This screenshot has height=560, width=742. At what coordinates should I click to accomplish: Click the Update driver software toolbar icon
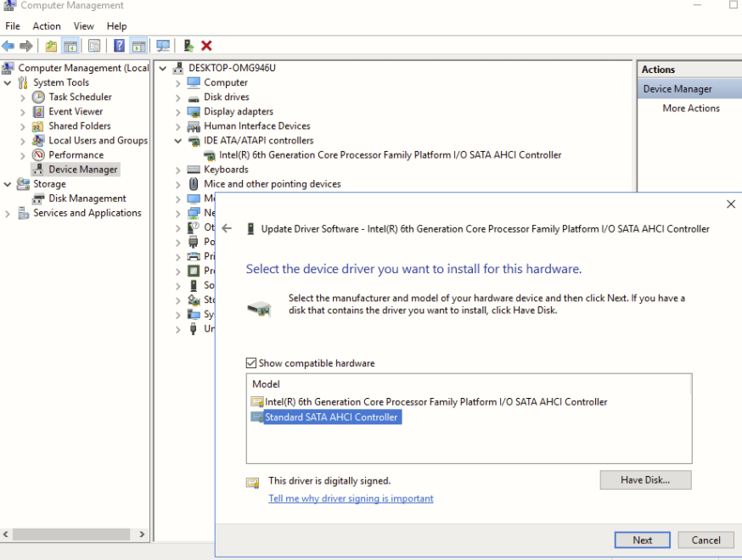click(x=188, y=46)
